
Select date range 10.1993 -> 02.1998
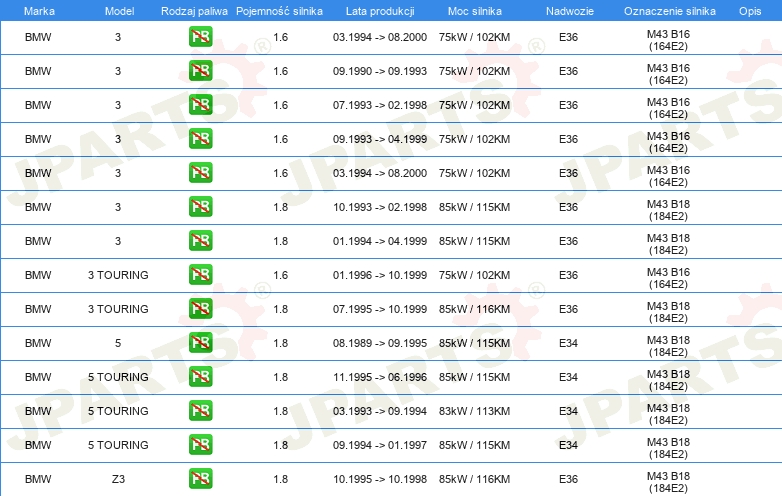click(380, 207)
